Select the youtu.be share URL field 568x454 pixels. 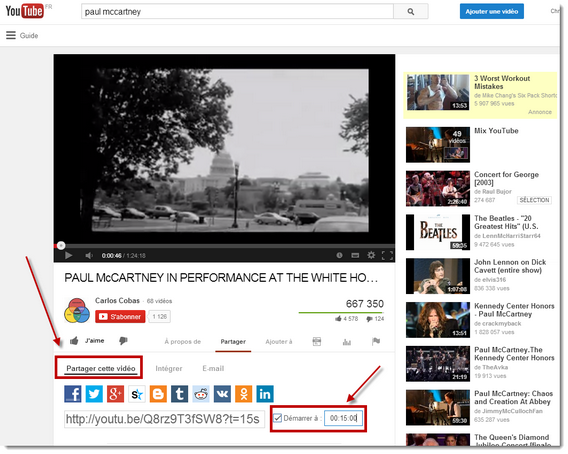click(x=164, y=419)
